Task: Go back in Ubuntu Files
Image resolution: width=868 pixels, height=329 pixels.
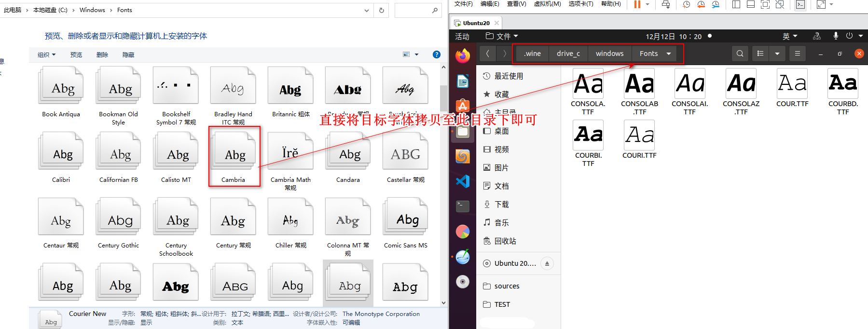Action: point(488,54)
